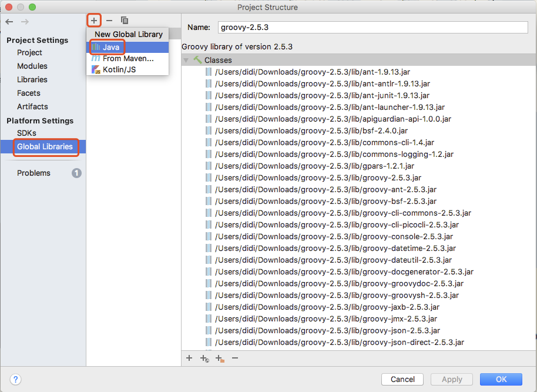Select groovy-datetime-2.5.3.jar row
The width and height of the screenshot is (537, 392).
coord(358,248)
